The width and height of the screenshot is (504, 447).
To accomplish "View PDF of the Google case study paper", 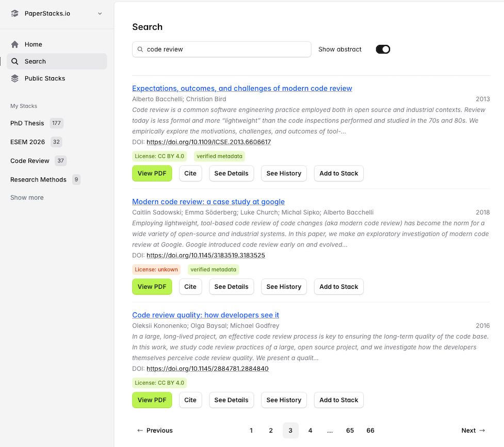I will pyautogui.click(x=152, y=287).
